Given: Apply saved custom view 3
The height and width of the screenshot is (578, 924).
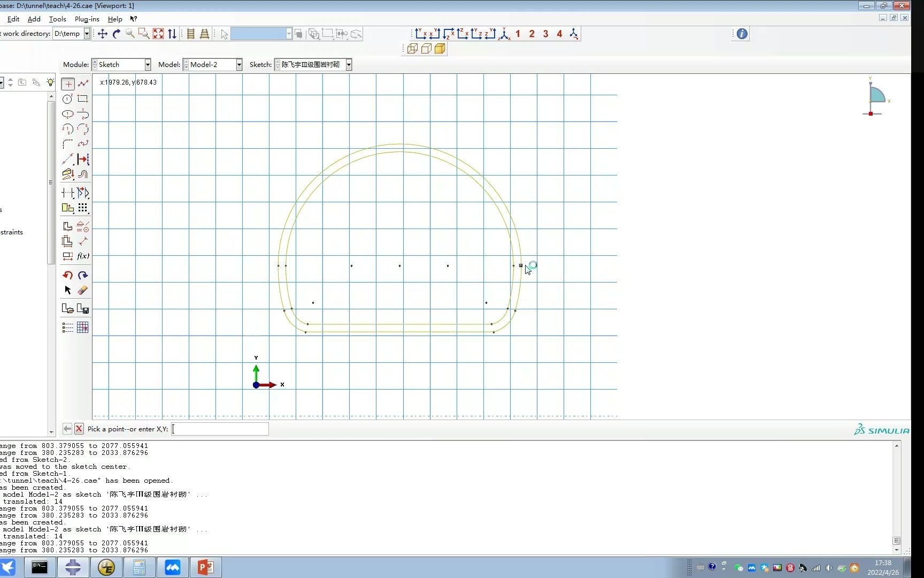Looking at the screenshot, I should (x=545, y=34).
